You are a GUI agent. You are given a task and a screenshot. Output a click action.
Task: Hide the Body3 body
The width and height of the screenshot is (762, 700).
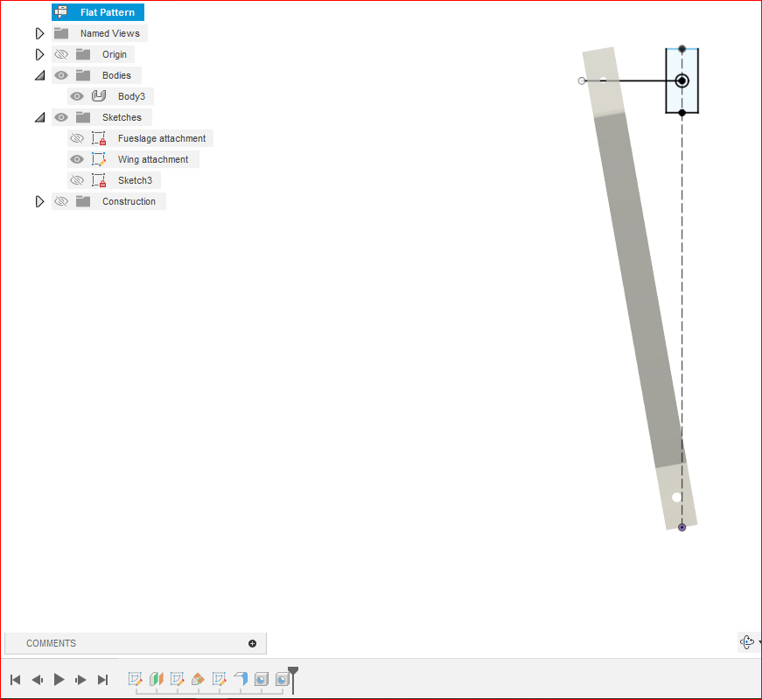pyautogui.click(x=77, y=96)
